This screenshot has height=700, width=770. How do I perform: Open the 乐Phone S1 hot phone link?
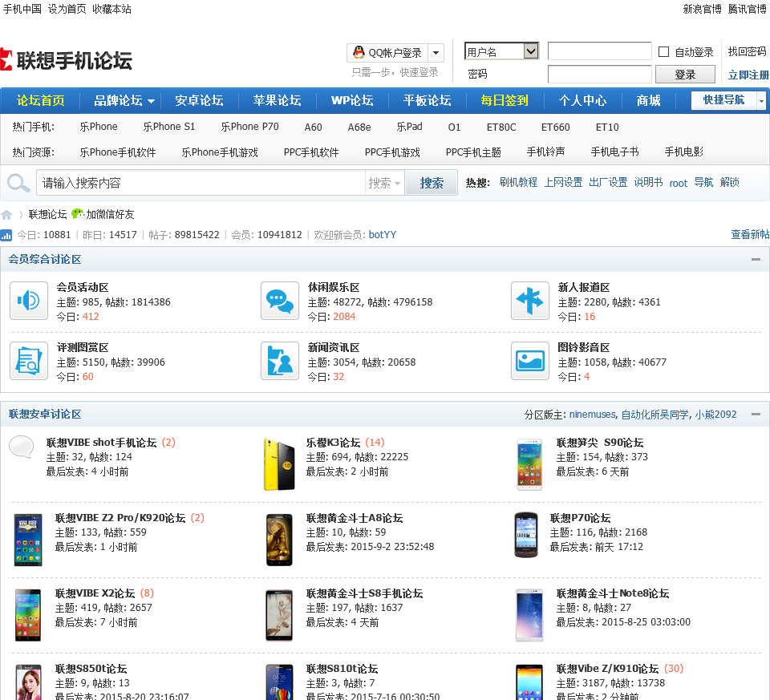[168, 127]
